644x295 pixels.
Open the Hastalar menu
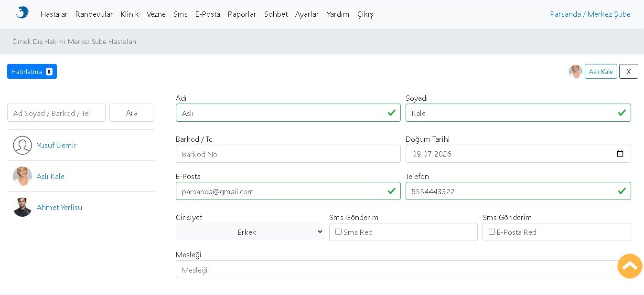[x=54, y=14]
